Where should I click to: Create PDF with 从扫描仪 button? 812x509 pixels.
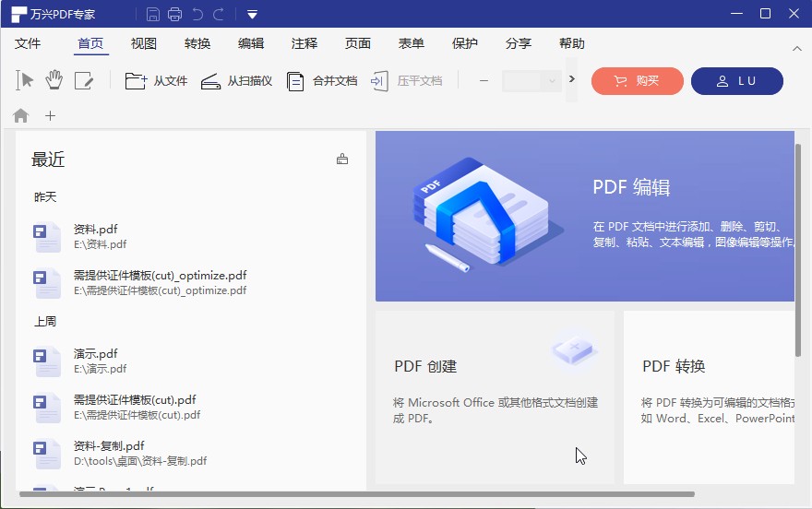coord(236,81)
